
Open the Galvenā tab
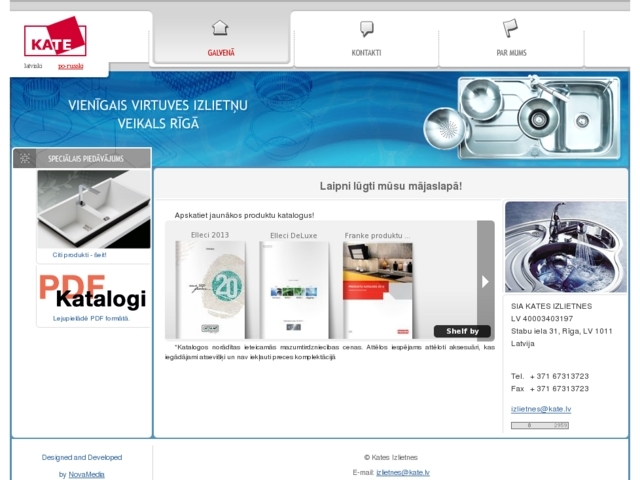pyautogui.click(x=221, y=52)
